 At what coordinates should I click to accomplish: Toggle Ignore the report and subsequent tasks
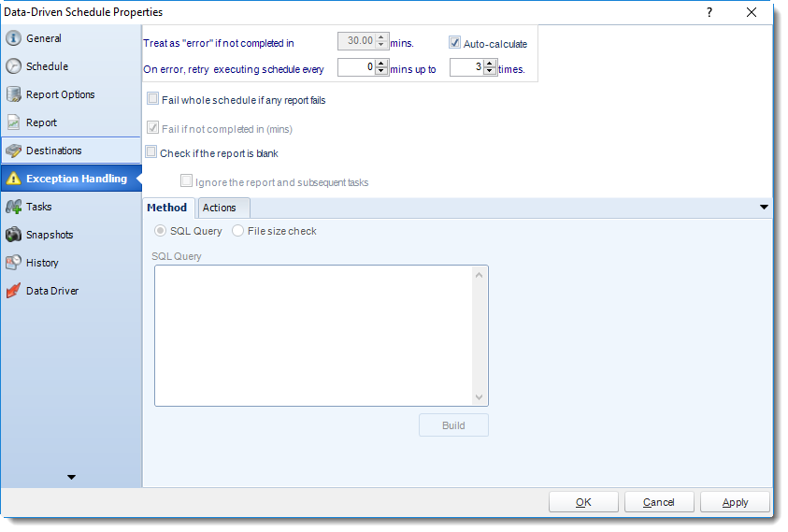coord(186,181)
